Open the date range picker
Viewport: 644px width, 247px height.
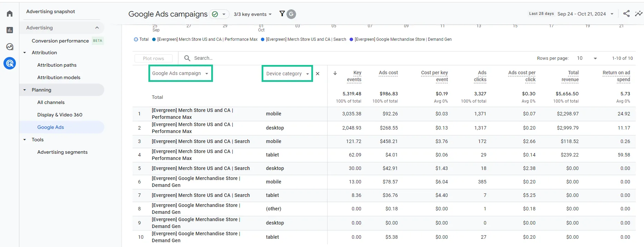tap(585, 14)
